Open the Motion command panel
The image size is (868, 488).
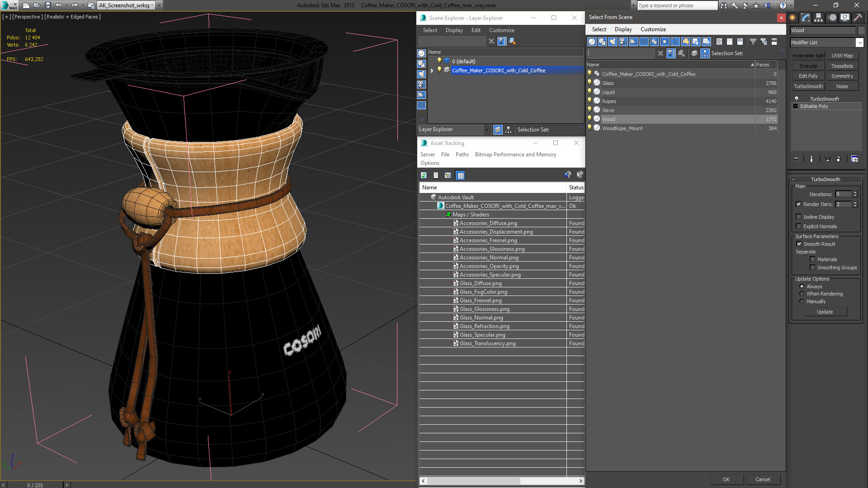(x=832, y=18)
